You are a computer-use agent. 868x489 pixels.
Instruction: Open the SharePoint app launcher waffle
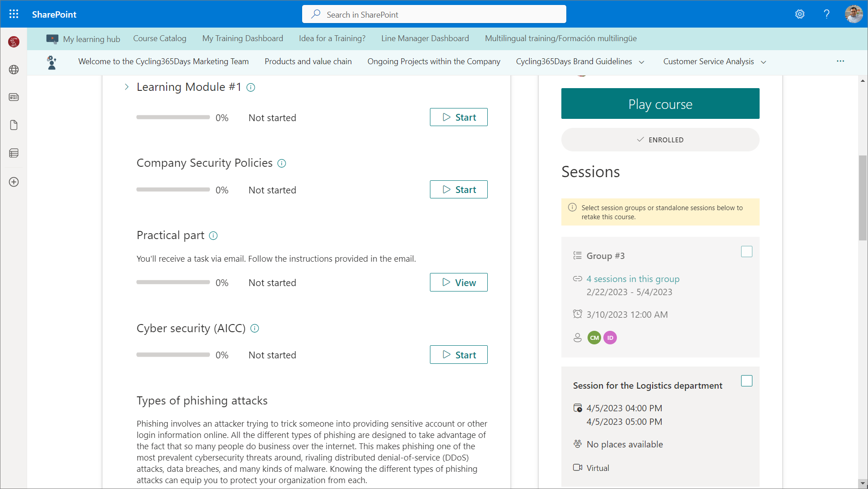coord(14,14)
